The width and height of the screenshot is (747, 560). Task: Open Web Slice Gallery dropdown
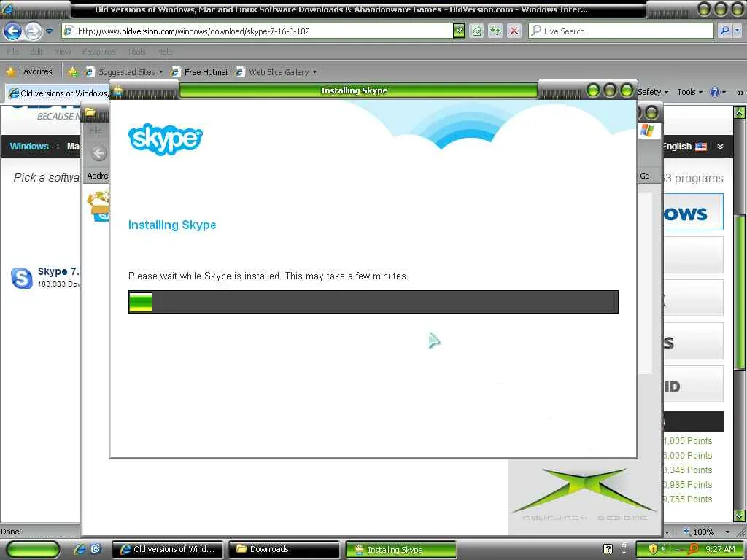pos(276,72)
